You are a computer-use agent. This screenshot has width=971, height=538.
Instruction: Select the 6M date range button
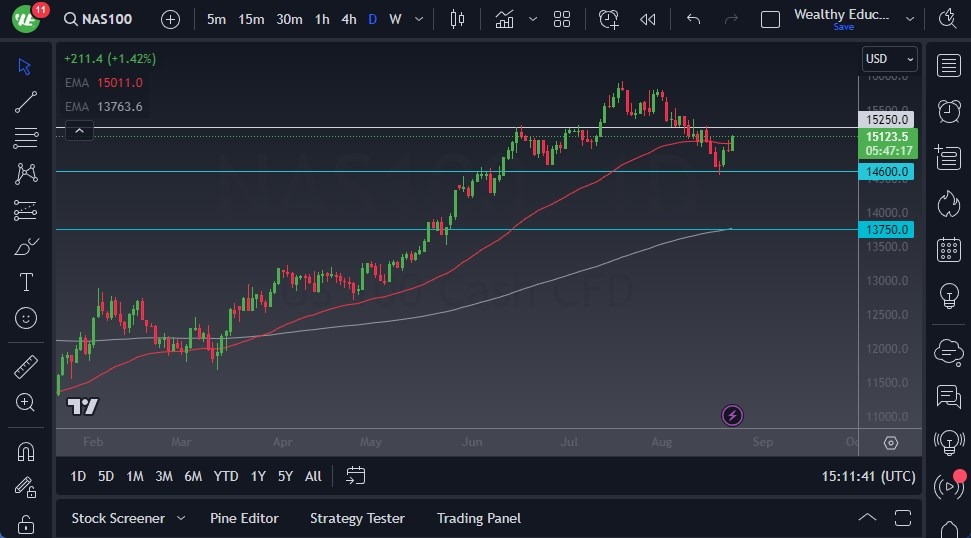(193, 476)
